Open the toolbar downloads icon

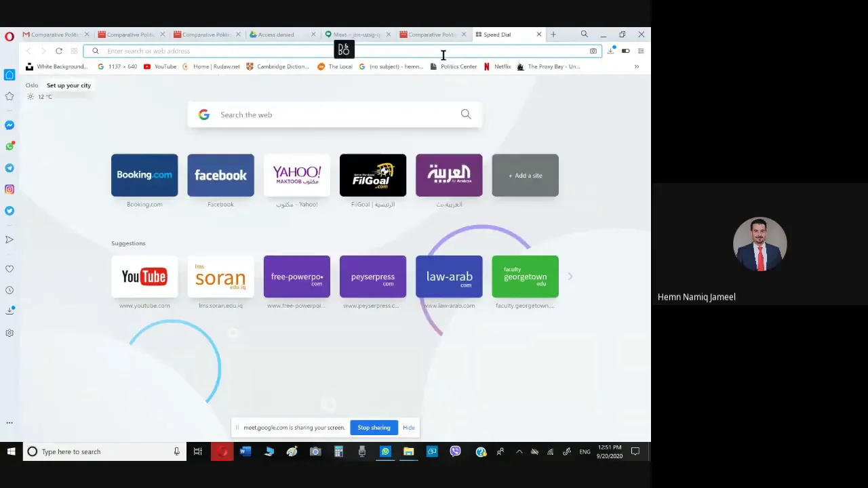tap(611, 51)
